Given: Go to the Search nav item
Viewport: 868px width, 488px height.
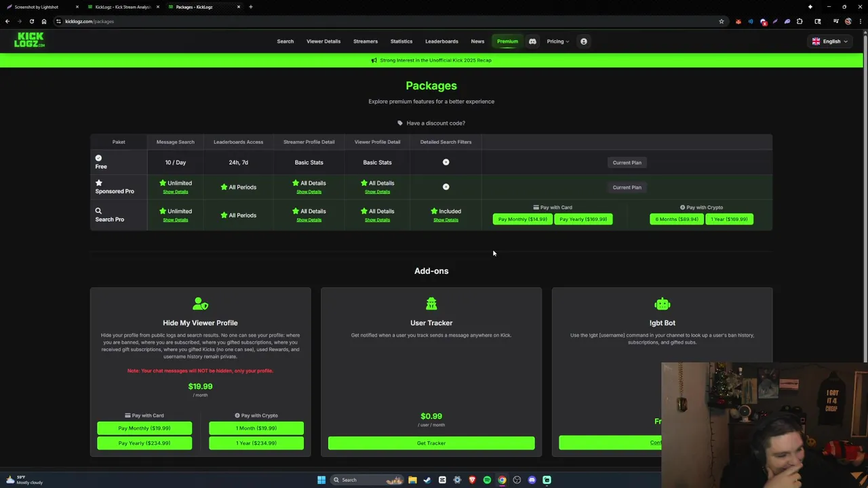Looking at the screenshot, I should (x=285, y=41).
